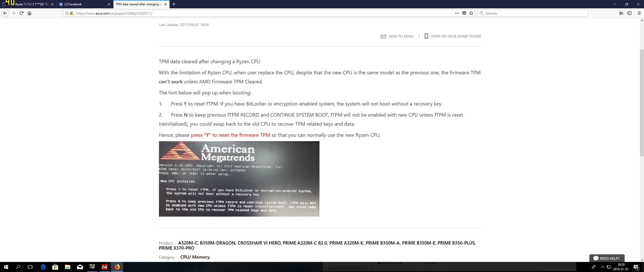
Task: Click the vertical page scrollbar thumb
Action: click(x=642, y=102)
